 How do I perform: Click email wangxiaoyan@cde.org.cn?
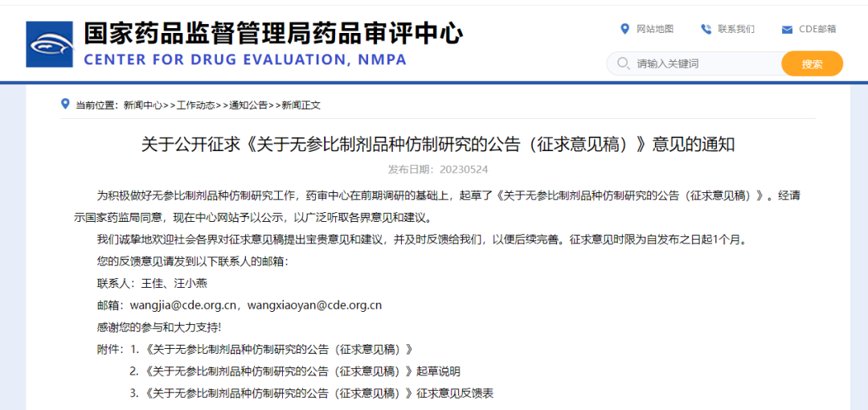coord(314,305)
